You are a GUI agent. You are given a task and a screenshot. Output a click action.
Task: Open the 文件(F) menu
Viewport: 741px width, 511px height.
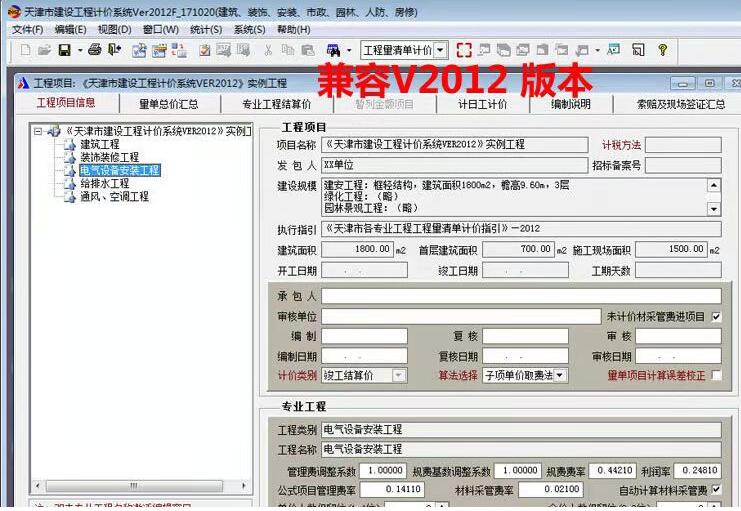pos(27,30)
